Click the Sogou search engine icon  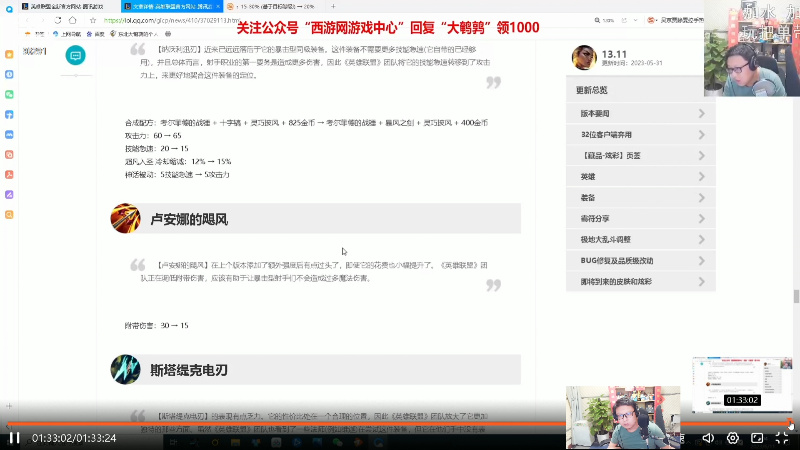click(x=651, y=20)
